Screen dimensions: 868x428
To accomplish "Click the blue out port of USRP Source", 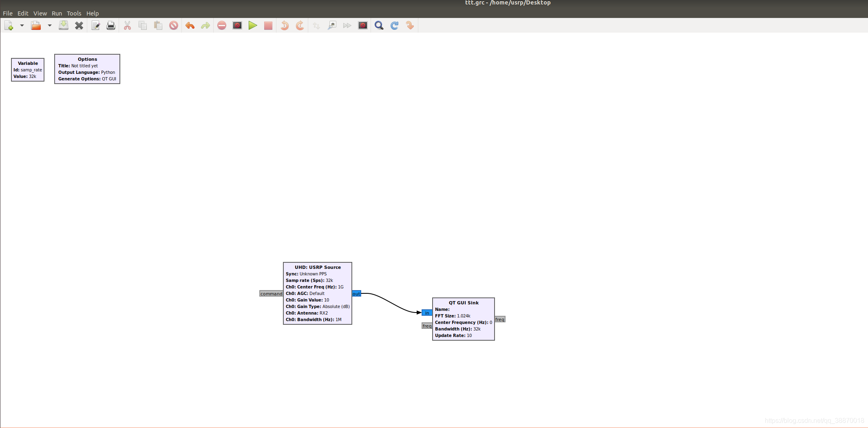I will click(x=356, y=294).
